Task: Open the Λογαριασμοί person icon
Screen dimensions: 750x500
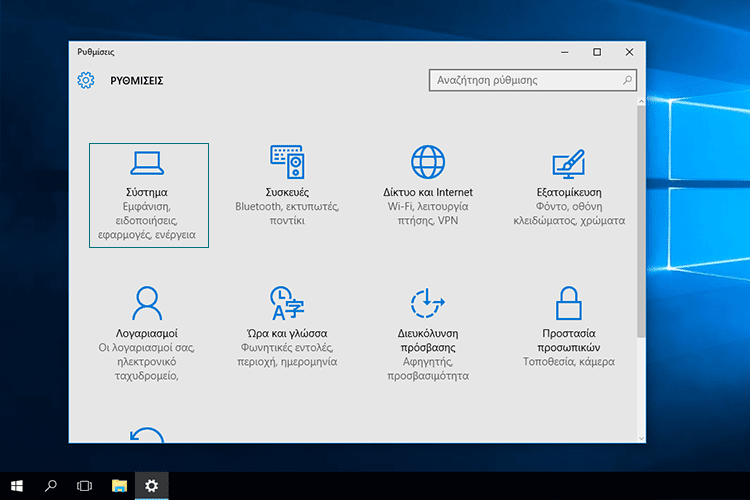Action: pyautogui.click(x=147, y=303)
